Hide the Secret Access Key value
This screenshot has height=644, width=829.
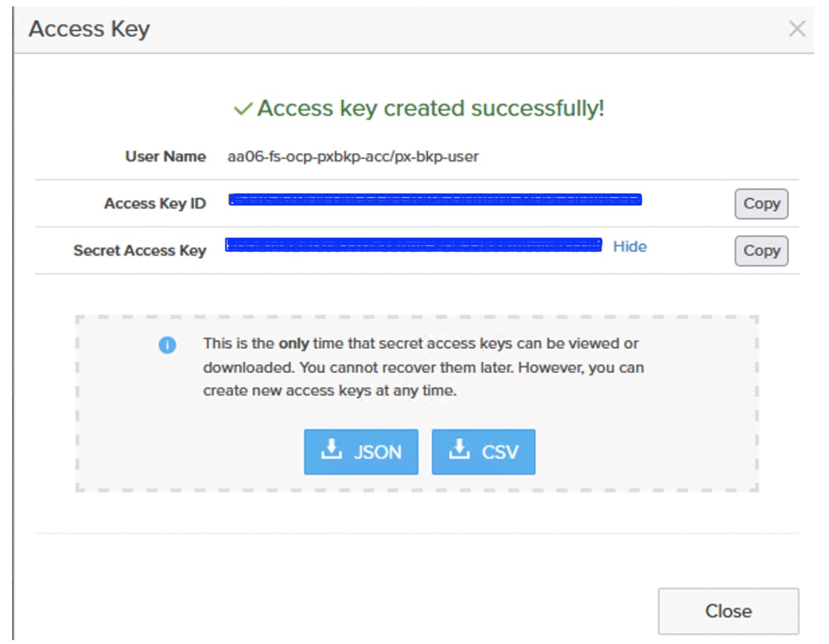point(629,247)
